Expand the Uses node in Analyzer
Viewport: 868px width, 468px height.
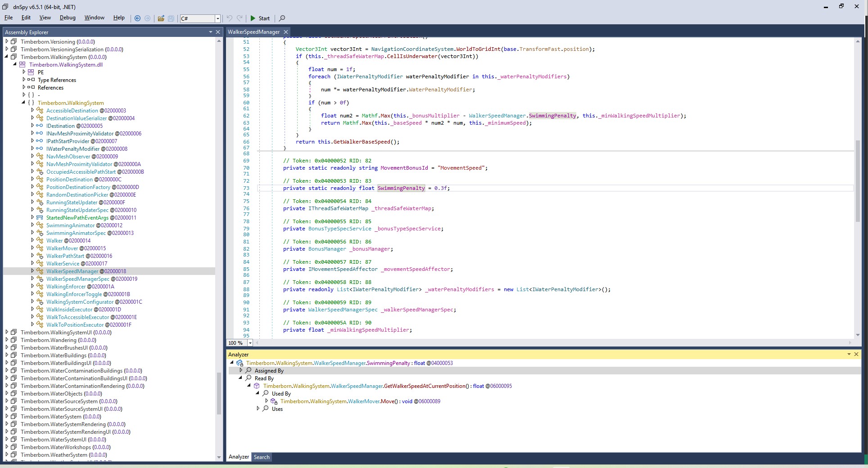pos(258,409)
